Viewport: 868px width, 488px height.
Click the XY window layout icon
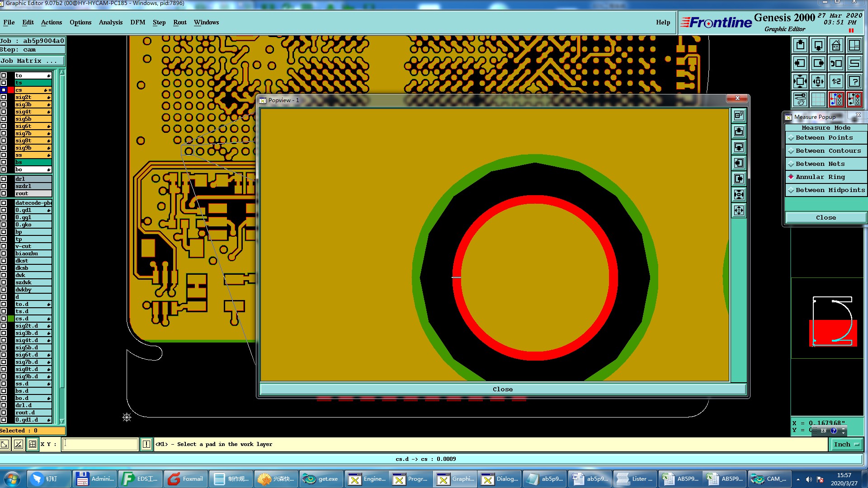click(854, 45)
